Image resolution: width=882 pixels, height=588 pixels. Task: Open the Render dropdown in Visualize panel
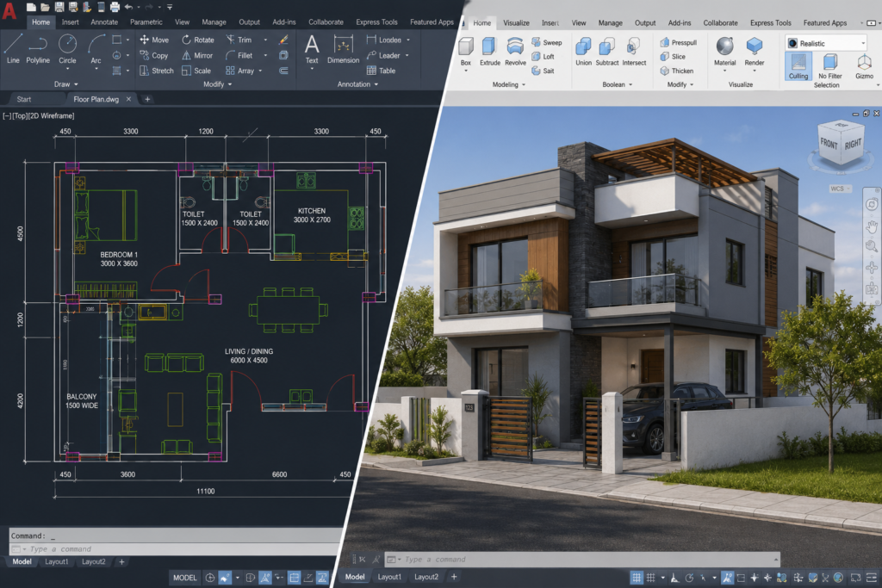pos(755,71)
